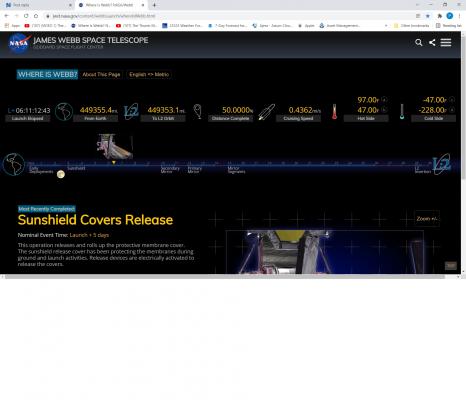Toggle English <=> Metric units

tap(149, 74)
